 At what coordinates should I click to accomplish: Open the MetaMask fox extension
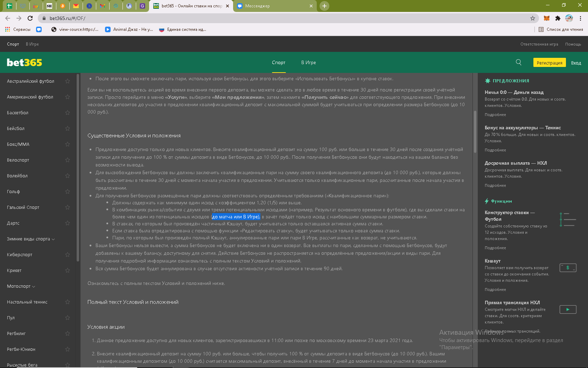547,18
